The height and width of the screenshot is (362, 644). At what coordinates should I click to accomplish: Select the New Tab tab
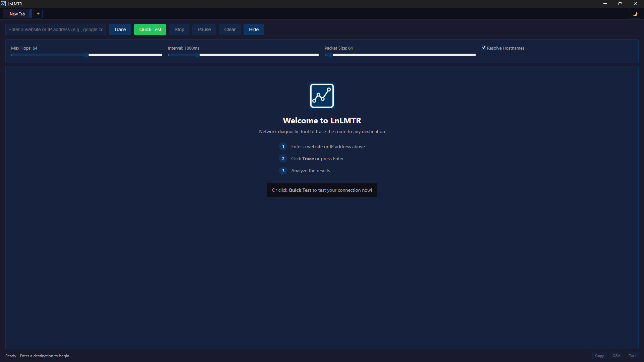click(17, 14)
